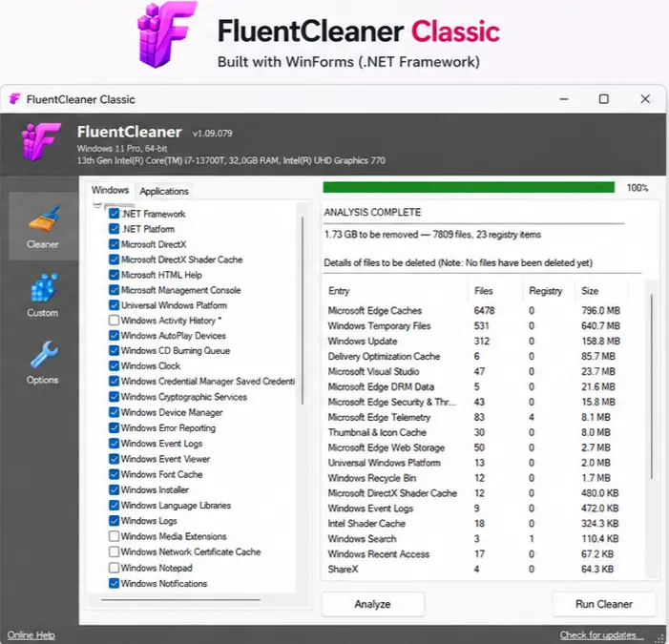669x644 pixels.
Task: Toggle the Windows Font Cache checkbox
Action: click(114, 474)
